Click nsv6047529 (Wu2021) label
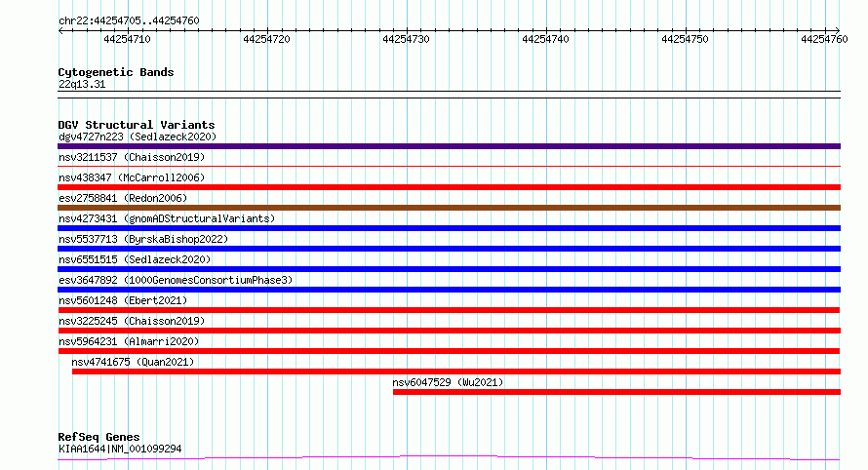The width and height of the screenshot is (868, 470). tap(448, 382)
